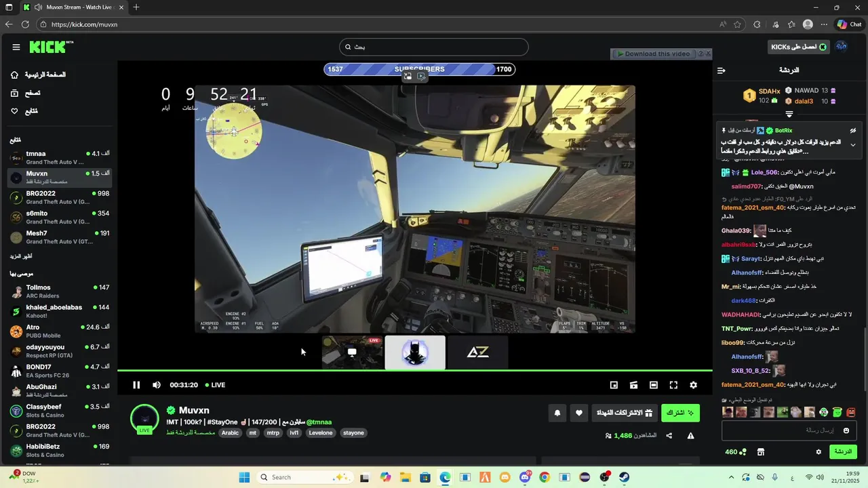Open Muvxn channel avatar with LIVE badge

[144, 419]
